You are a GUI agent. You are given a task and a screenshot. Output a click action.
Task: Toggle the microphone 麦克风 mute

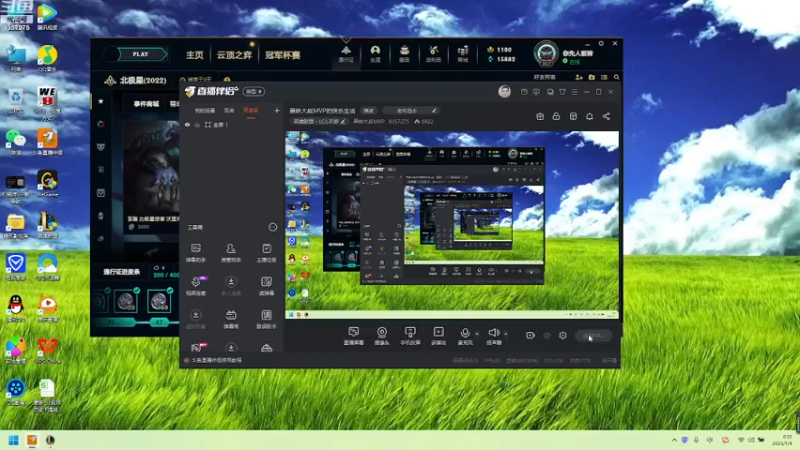[x=465, y=336]
